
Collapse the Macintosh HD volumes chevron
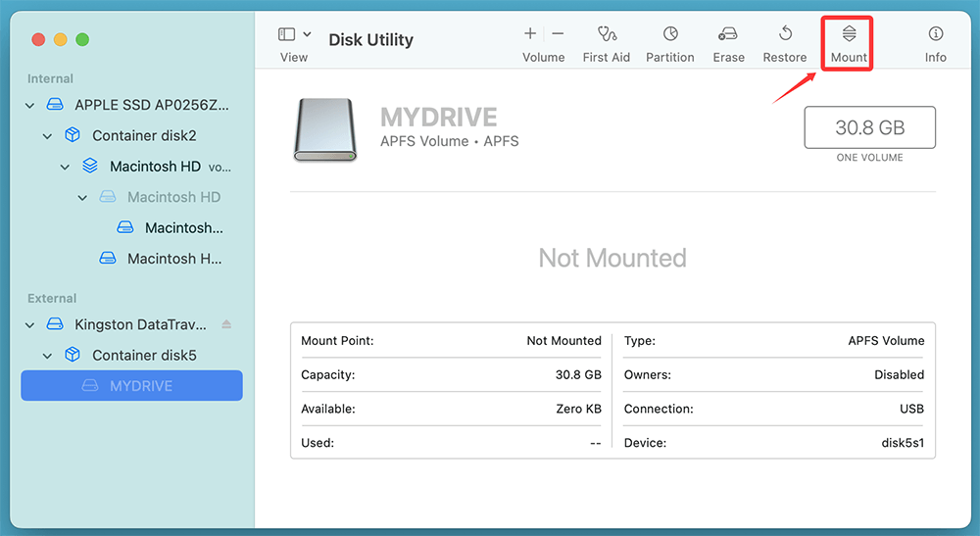point(65,167)
